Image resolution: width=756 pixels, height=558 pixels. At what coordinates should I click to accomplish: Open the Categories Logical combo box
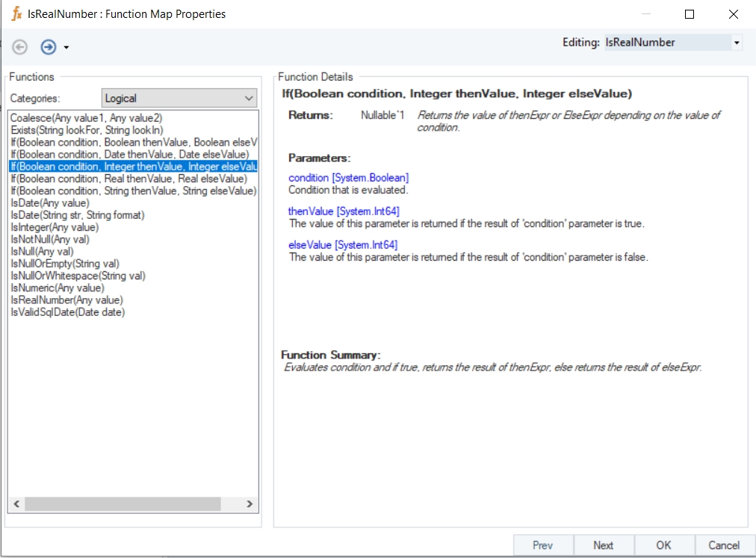(179, 98)
